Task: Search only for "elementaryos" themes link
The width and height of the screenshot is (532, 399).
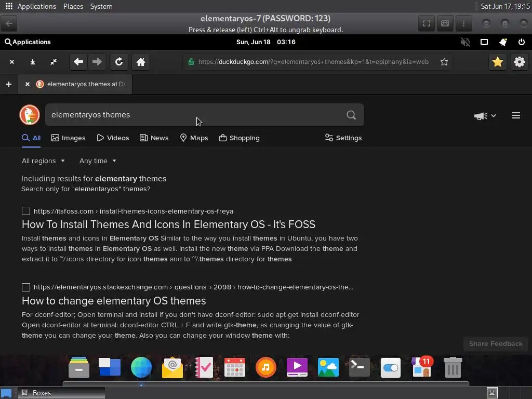Action: click(86, 189)
